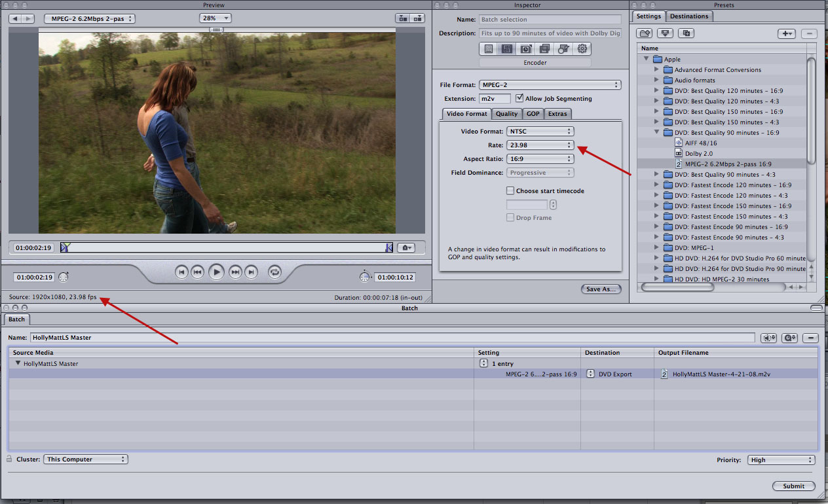Click the new group folder icon in Presets

point(645,33)
